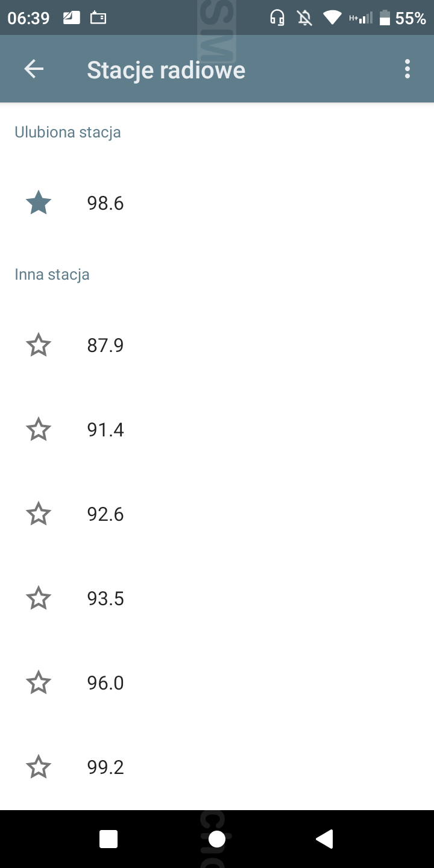434x868 pixels.
Task: Tap the headphones icon in status bar
Action: 277,18
